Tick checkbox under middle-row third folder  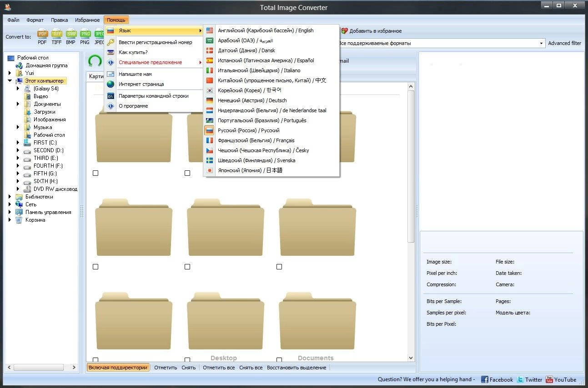click(x=279, y=267)
